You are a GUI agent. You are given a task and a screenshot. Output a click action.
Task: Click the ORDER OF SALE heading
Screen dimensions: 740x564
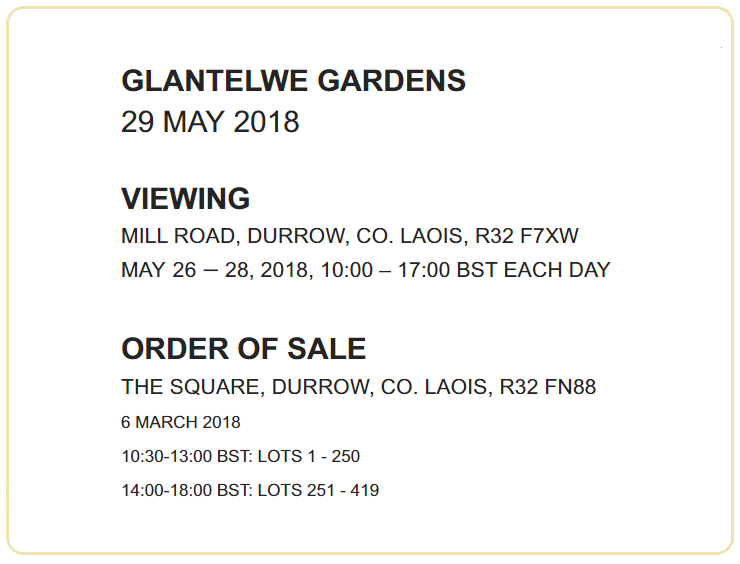243,349
